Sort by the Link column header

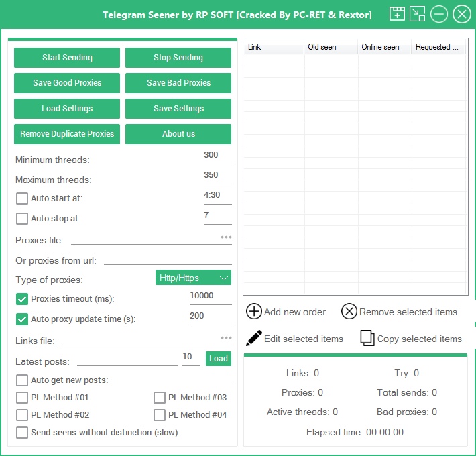coord(274,47)
